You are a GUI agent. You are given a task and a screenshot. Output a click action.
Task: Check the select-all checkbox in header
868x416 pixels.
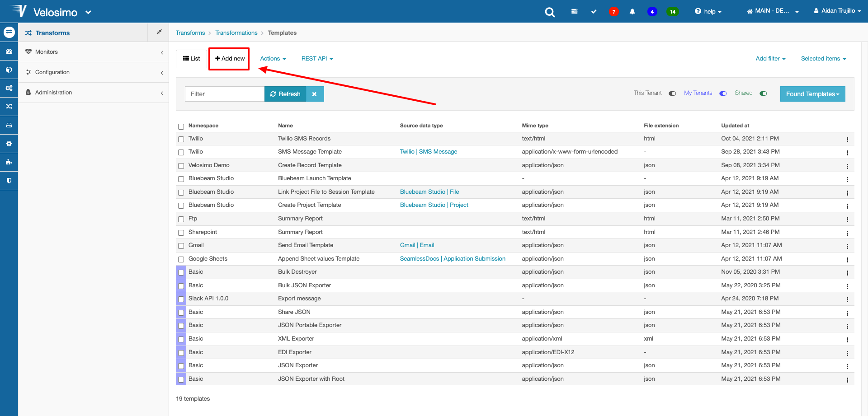[x=181, y=126]
